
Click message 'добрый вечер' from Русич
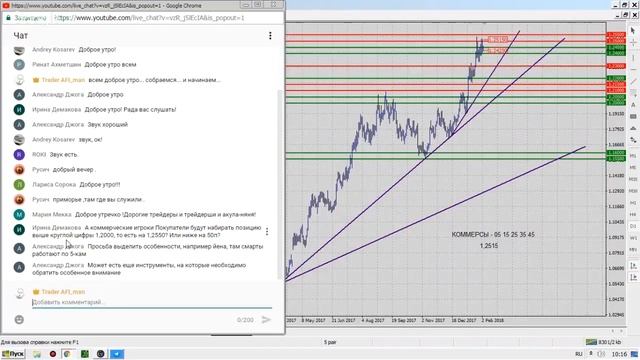(x=74, y=169)
